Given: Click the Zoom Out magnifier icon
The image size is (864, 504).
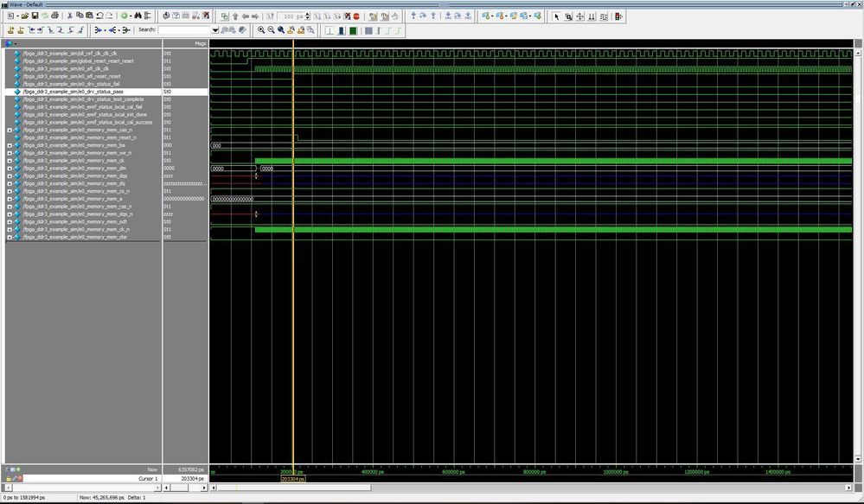Looking at the screenshot, I should (271, 30).
